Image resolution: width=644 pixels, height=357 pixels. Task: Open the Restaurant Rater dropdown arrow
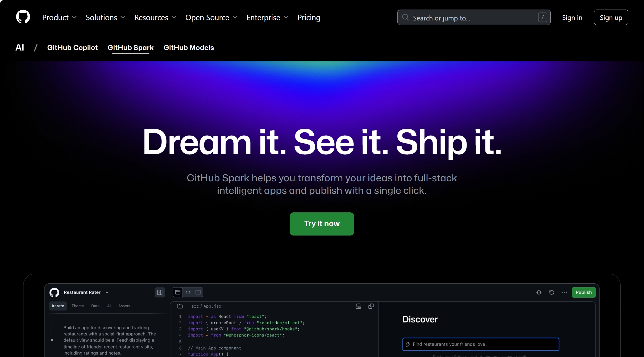[107, 293]
